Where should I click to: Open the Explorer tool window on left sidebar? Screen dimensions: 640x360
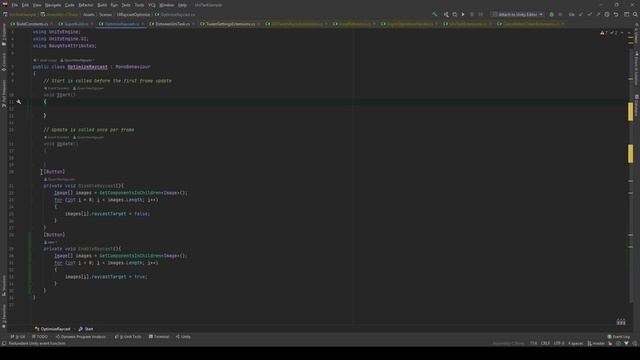(4, 35)
